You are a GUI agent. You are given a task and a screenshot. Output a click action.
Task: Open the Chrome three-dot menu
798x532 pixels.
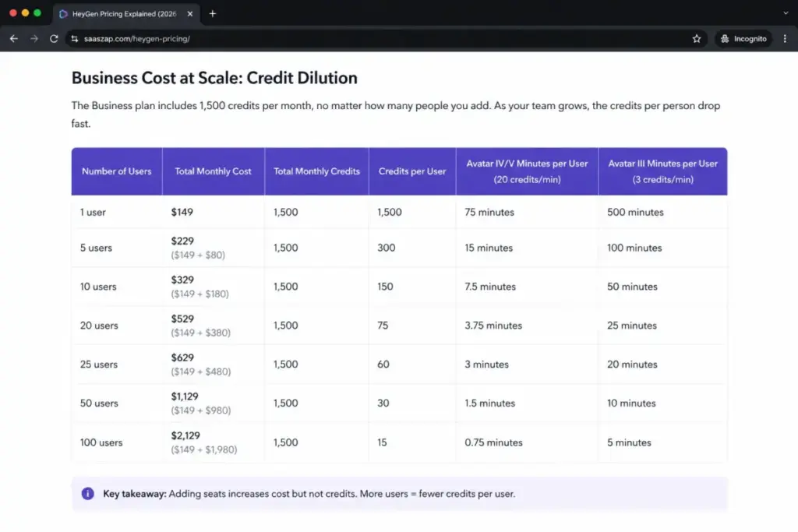tap(785, 39)
